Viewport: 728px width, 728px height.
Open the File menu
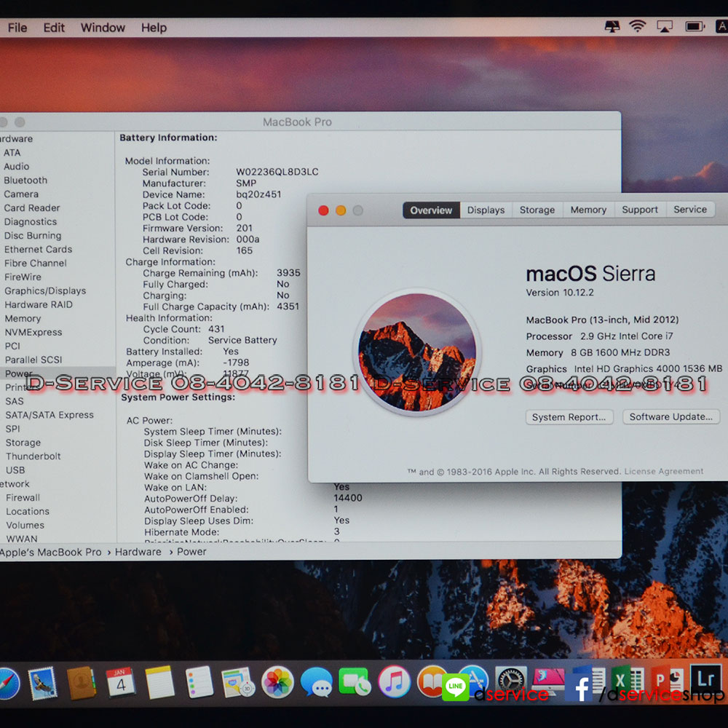tap(17, 28)
